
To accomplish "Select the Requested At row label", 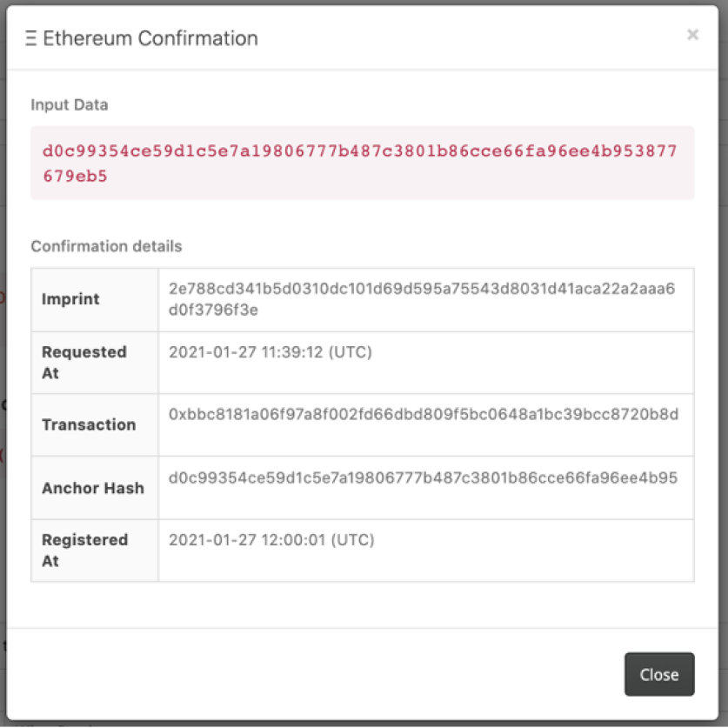I will coord(84,362).
